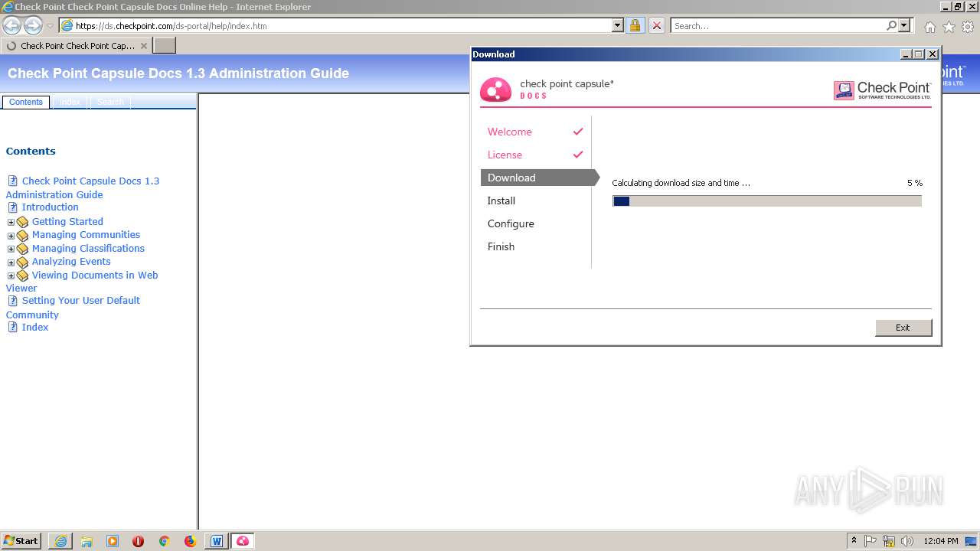980x551 pixels.
Task: Expand Viewing Documents in Web Viewer node
Action: 11,276
